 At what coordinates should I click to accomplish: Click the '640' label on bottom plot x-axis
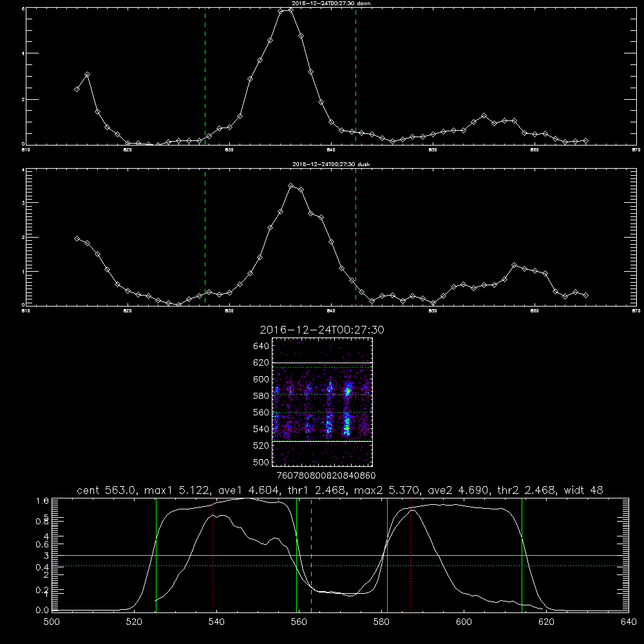629,622
